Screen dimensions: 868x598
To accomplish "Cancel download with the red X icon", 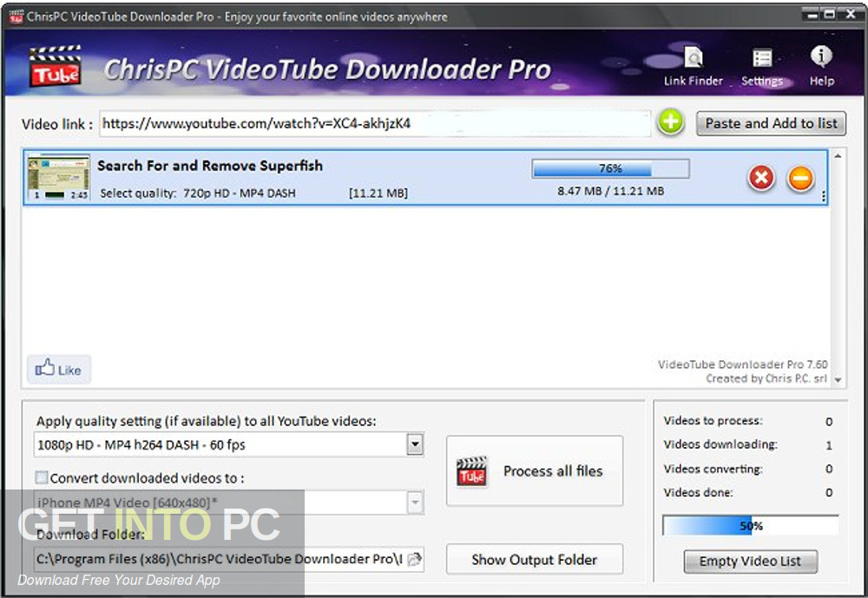I will pos(761,178).
